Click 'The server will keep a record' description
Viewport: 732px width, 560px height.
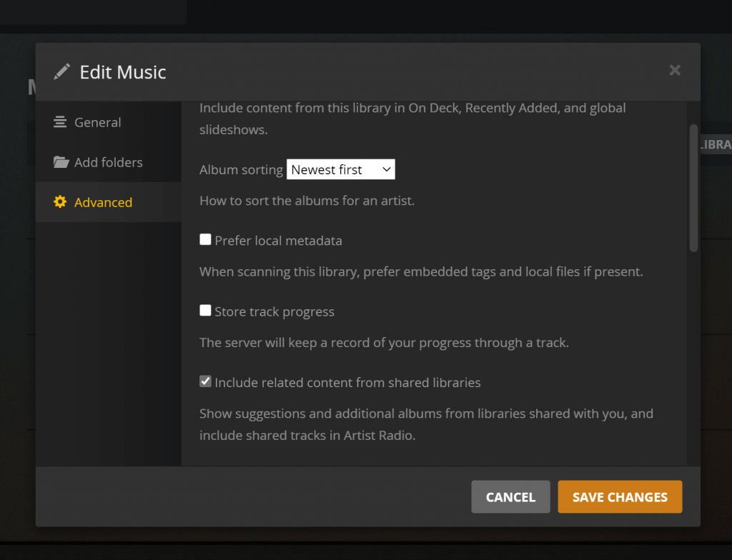pos(384,343)
